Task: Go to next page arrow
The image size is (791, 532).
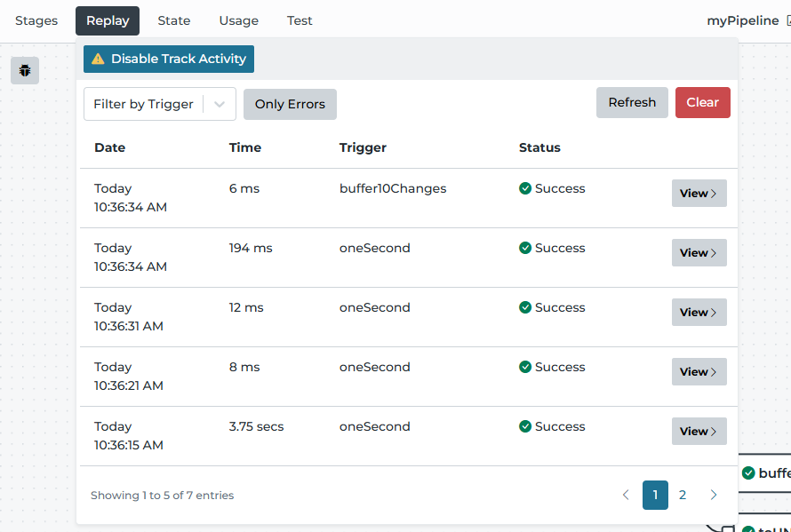Action: tap(714, 496)
